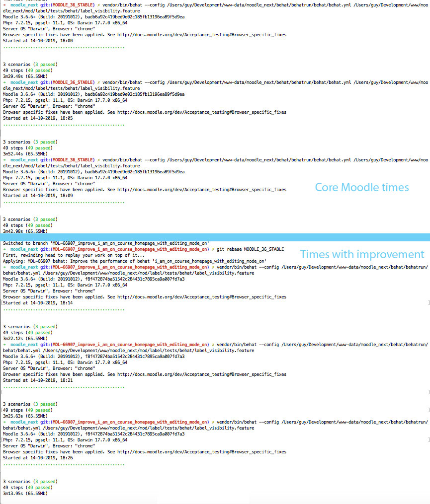Screen dimensions: 430x504
Task: Select the run time '3m29.49s (65.55Mb)'
Action: click(x=25, y=76)
